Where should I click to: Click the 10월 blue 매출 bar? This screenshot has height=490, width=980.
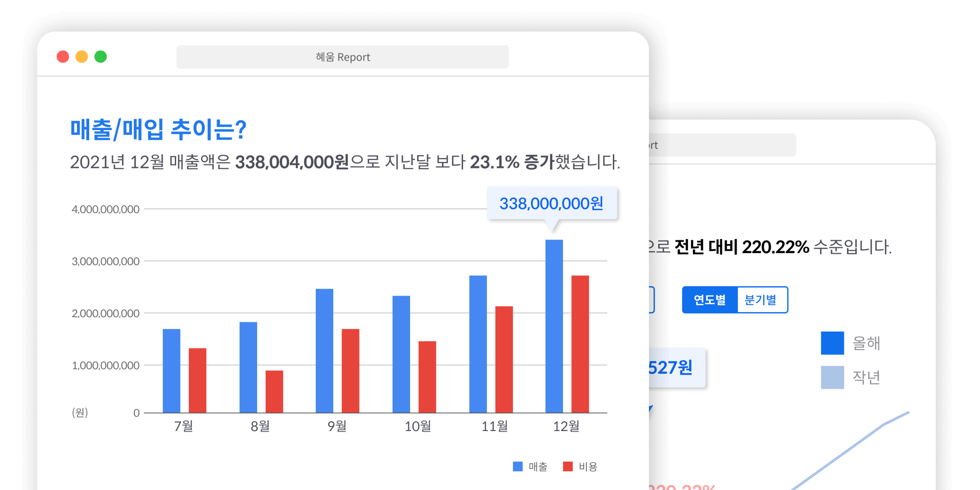(401, 354)
